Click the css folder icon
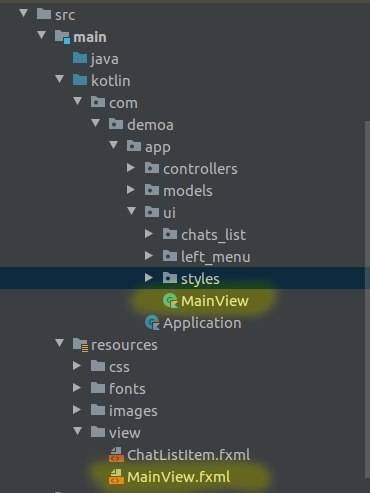 point(98,366)
